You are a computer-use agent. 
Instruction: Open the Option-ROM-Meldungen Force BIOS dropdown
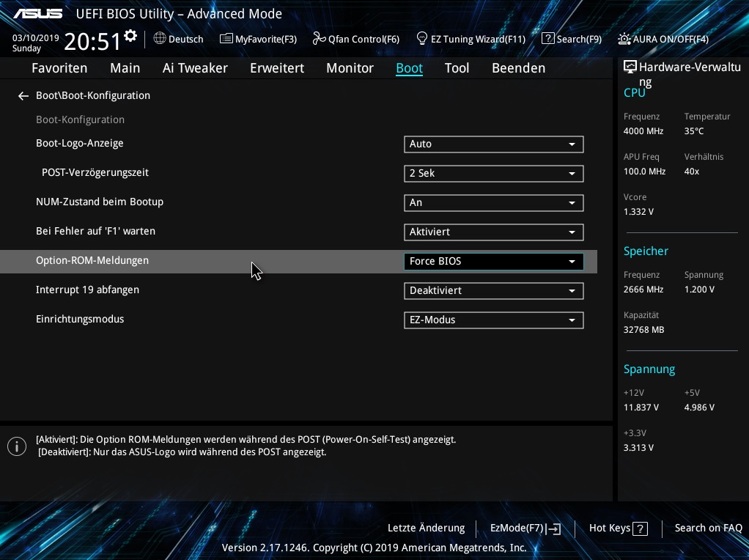[493, 262]
